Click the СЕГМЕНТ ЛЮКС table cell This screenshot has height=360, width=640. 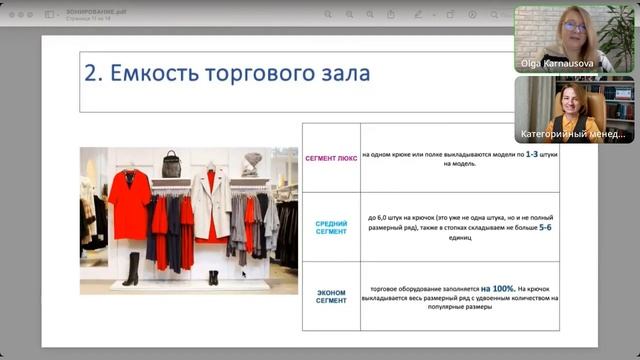pyautogui.click(x=331, y=158)
